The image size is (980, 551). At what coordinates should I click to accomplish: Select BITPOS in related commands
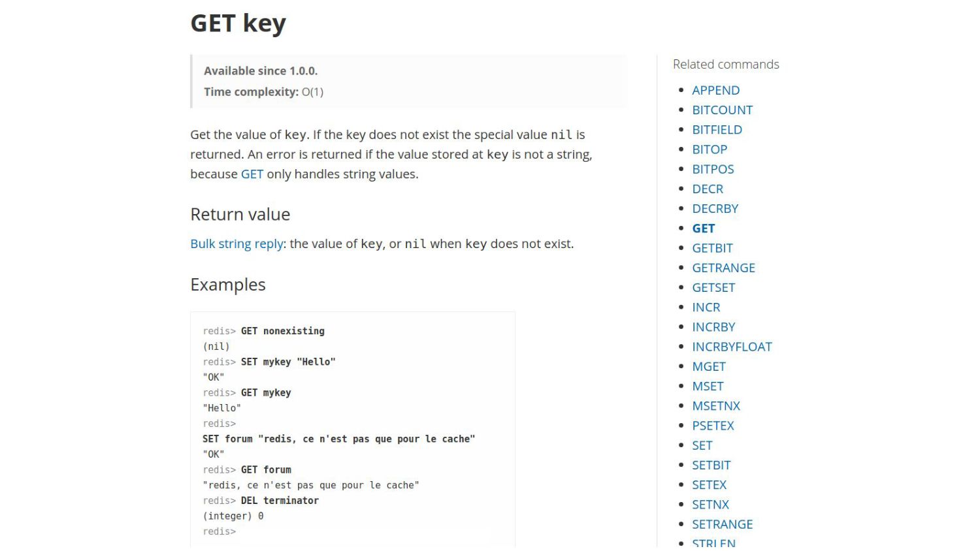(x=713, y=169)
